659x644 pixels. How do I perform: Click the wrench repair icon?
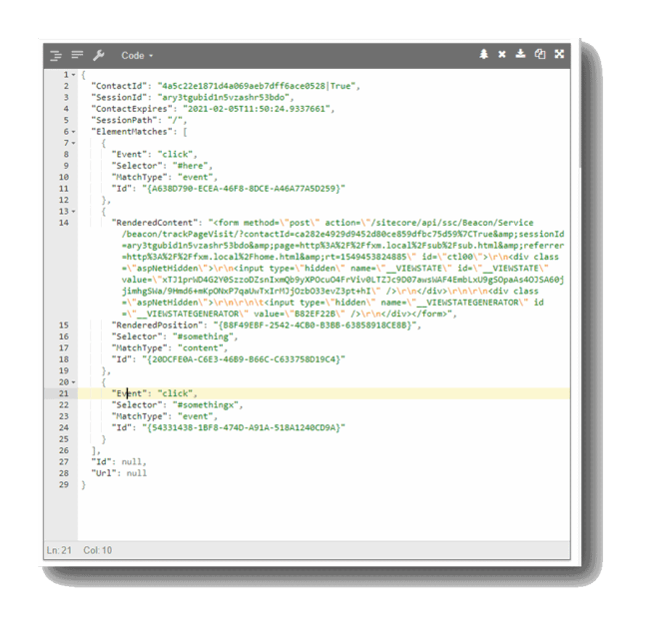pos(98,55)
